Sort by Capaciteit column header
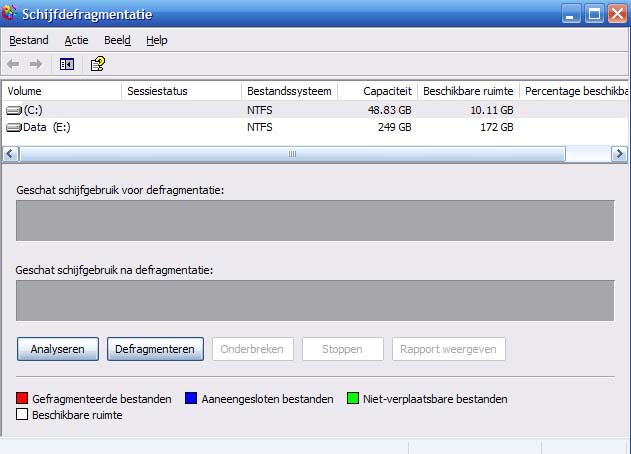631x454 pixels. click(x=377, y=91)
